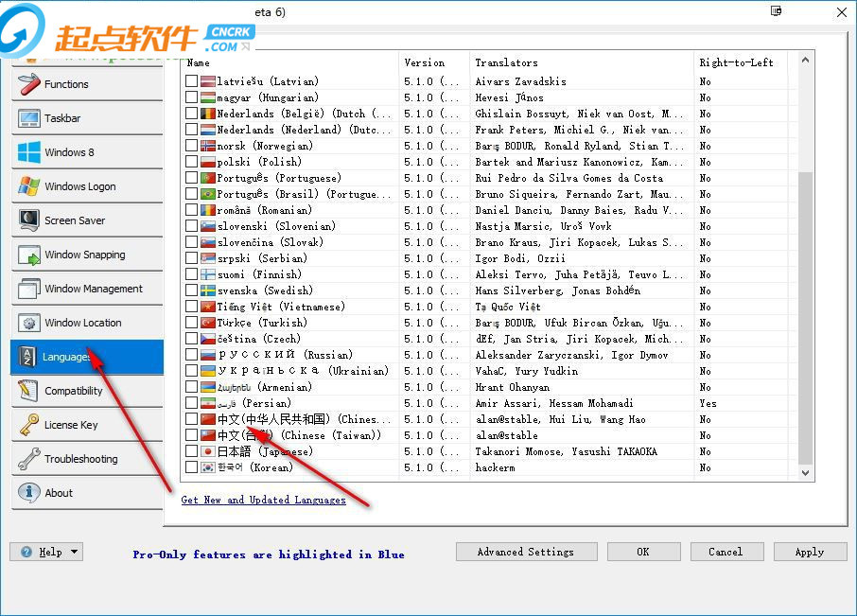857x616 pixels.
Task: Click the Troubleshooting wrench icon
Action: click(x=28, y=459)
